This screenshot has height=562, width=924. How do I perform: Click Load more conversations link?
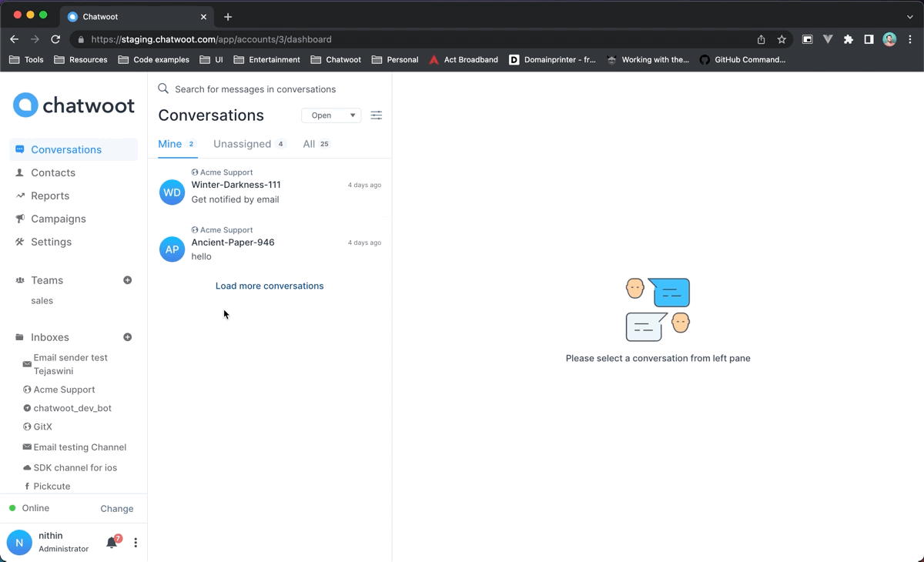(x=269, y=286)
